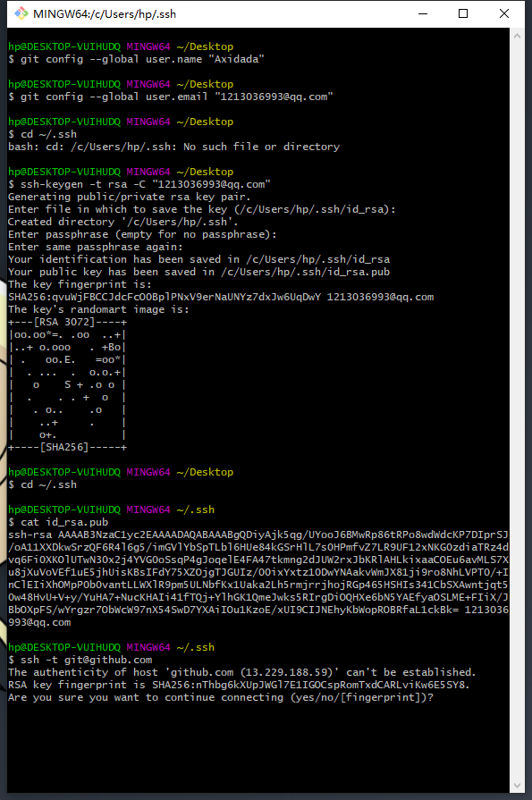Click the ssh -t git@github.com command line

[80, 660]
